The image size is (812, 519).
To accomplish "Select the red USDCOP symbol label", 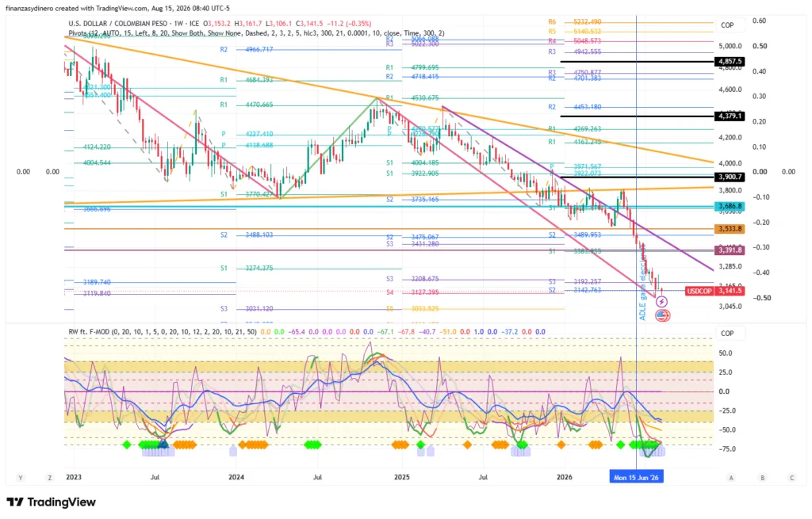I will tap(699, 292).
